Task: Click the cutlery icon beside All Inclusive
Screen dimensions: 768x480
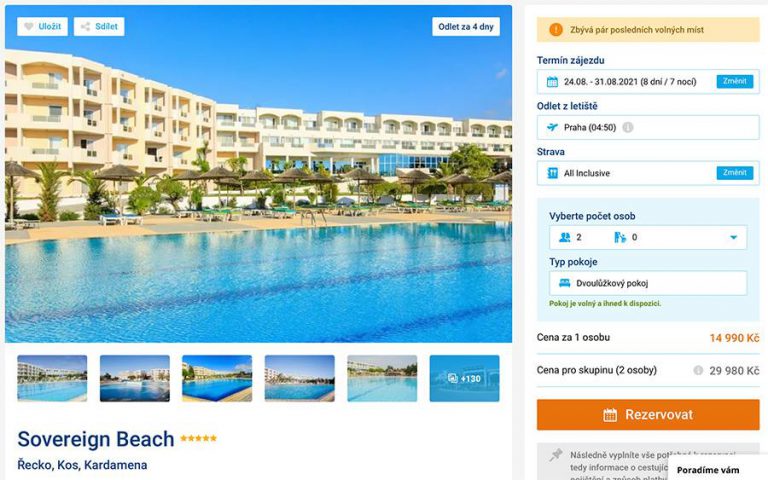Action: 552,173
